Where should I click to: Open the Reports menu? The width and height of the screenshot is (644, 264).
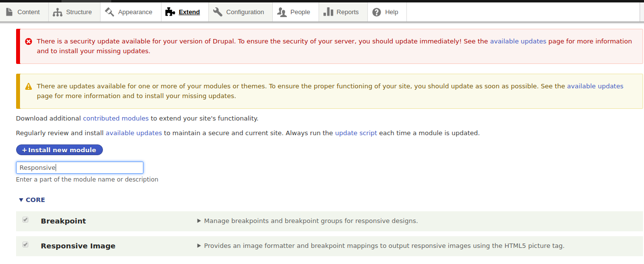(343, 12)
